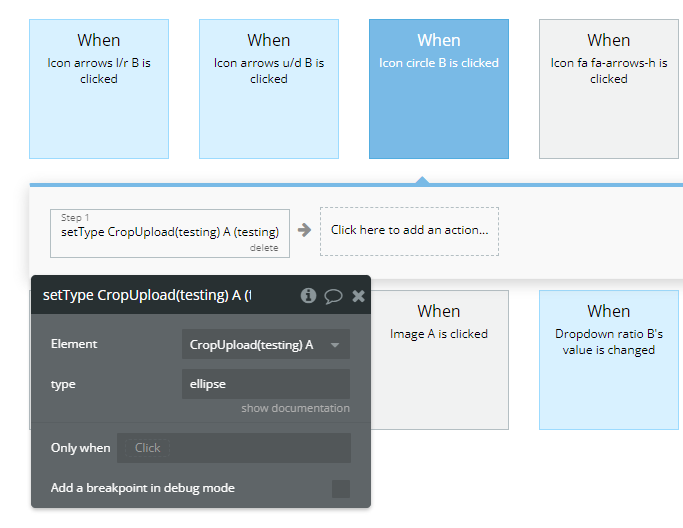Select the Icon arrows l/r B clicked event
Screen dimensions: 683x528
coord(99,89)
